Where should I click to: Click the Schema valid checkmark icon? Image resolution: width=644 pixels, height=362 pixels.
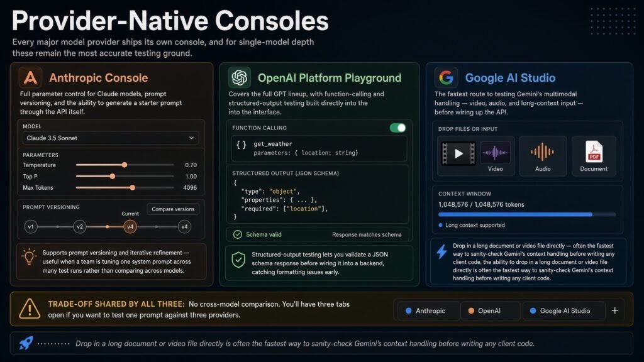pyautogui.click(x=237, y=234)
